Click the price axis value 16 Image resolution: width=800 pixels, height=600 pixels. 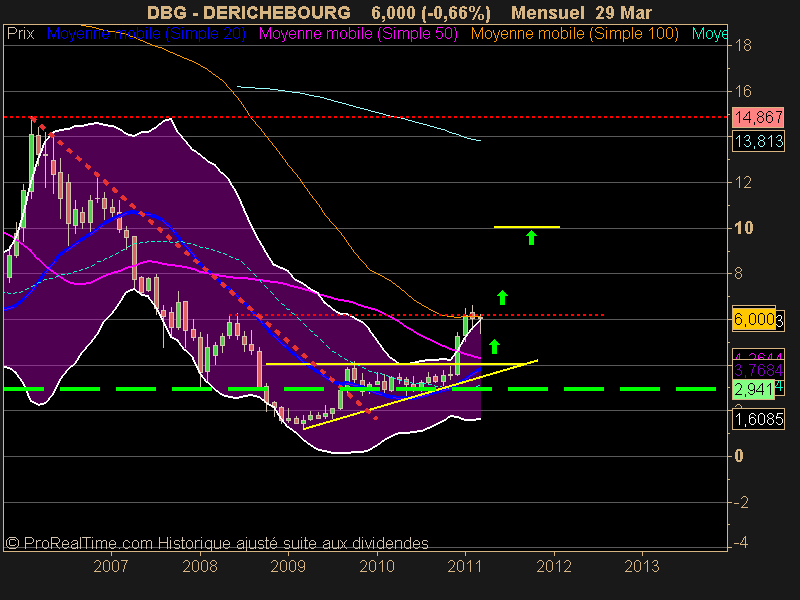(x=743, y=91)
